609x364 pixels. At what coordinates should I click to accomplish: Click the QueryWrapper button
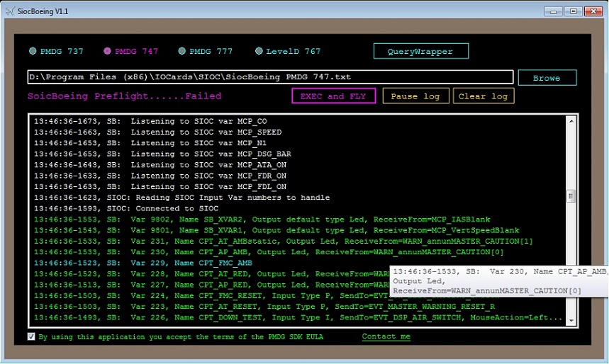tap(421, 51)
